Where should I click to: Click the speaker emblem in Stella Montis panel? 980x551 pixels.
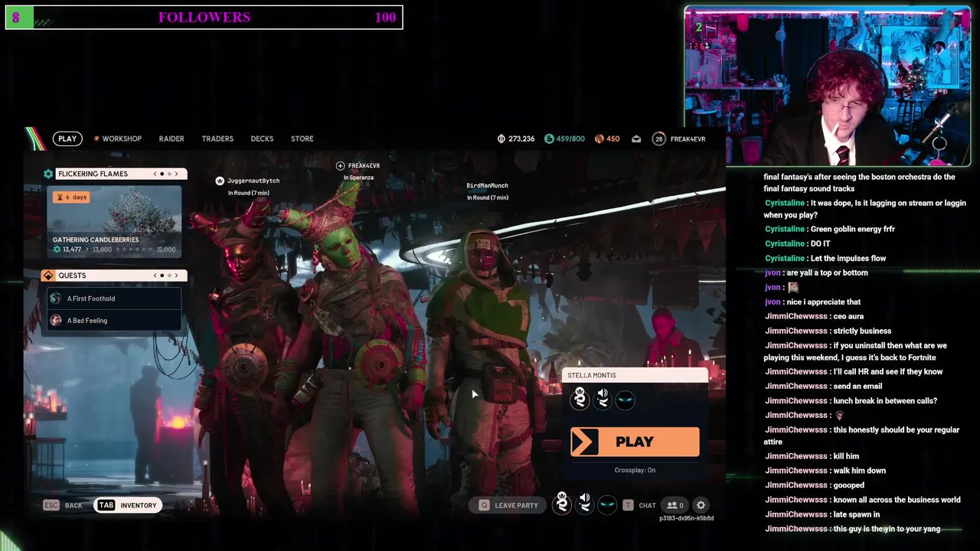pos(603,399)
